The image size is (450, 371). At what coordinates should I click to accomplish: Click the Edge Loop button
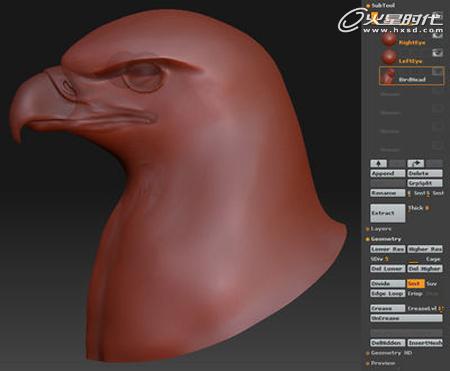pos(388,294)
